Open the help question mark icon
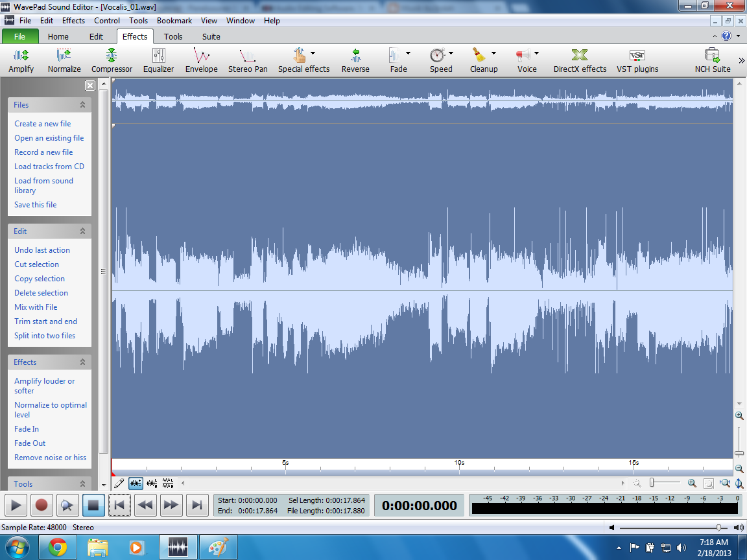747x560 pixels. 726,36
